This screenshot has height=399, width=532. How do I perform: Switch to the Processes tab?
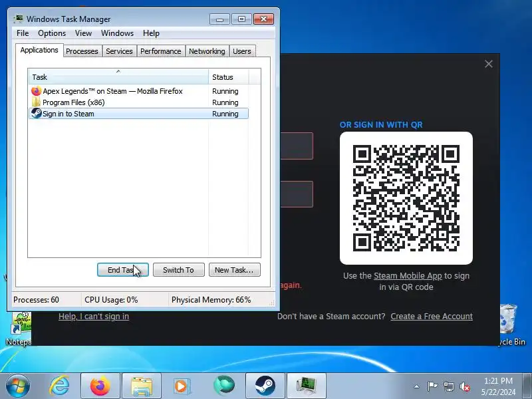(x=82, y=51)
